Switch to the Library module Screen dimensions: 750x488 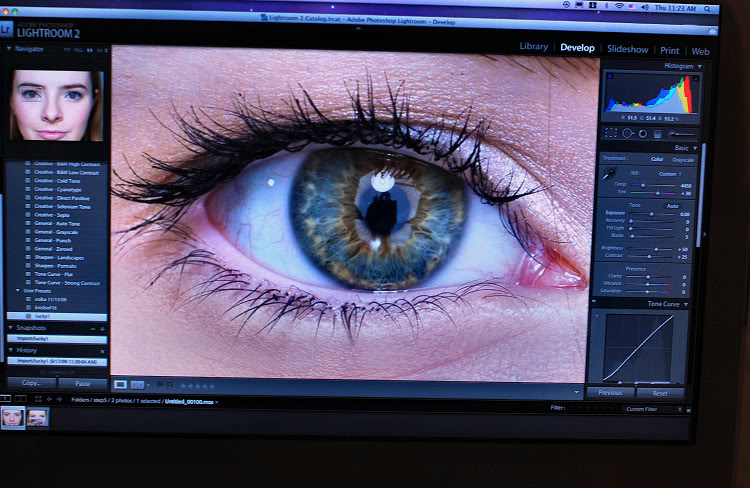pyautogui.click(x=534, y=46)
